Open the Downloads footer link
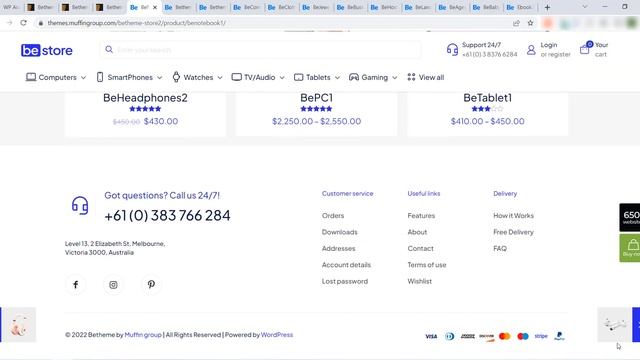 tap(340, 232)
